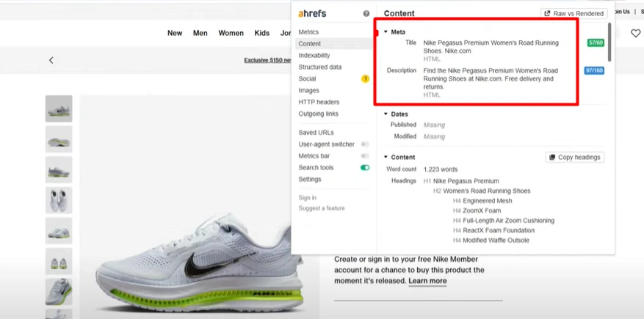Click the scrollbar in Ahrefs Content panel

[x=609, y=43]
